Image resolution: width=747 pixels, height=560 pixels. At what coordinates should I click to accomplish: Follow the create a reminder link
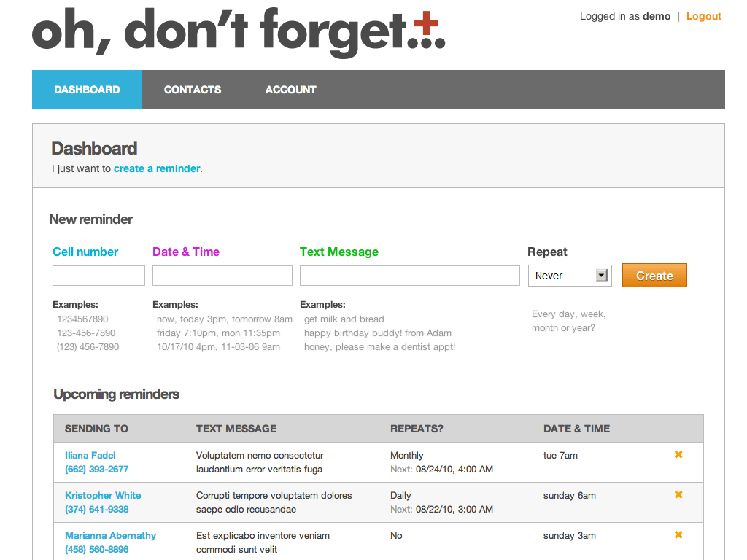pos(157,168)
